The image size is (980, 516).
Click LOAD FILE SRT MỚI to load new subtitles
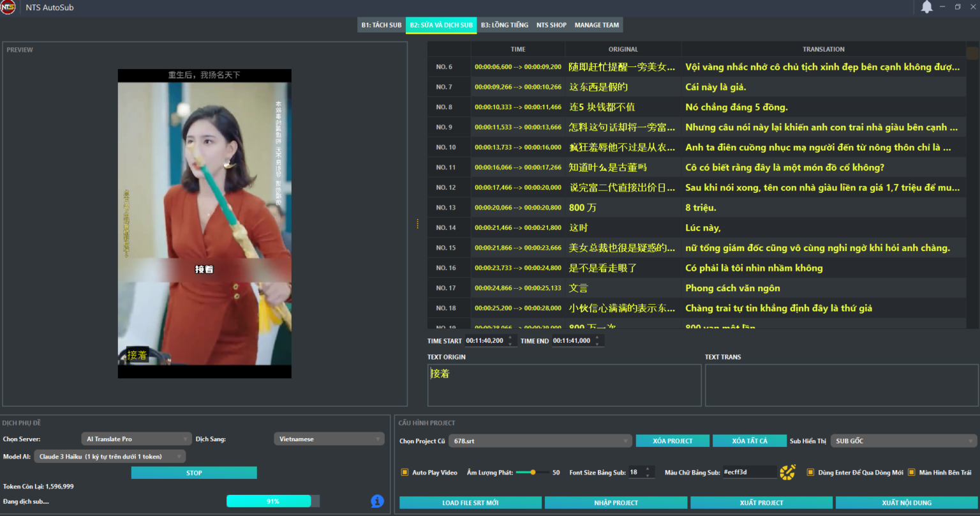coord(470,503)
